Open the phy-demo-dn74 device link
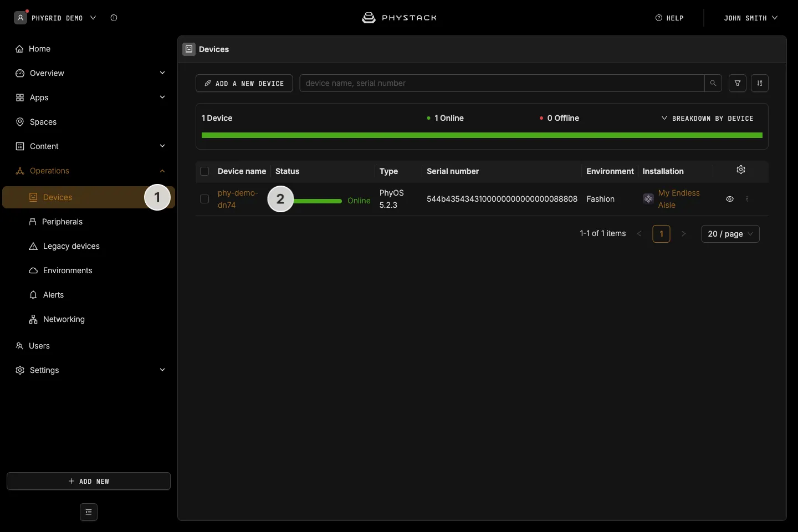Image resolution: width=798 pixels, height=532 pixels. tap(238, 199)
